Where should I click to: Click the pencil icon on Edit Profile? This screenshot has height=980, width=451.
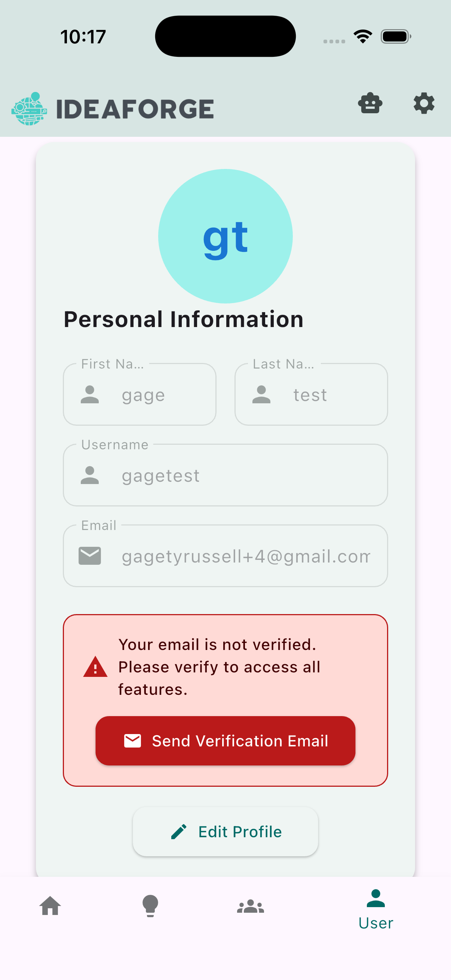[x=178, y=832]
